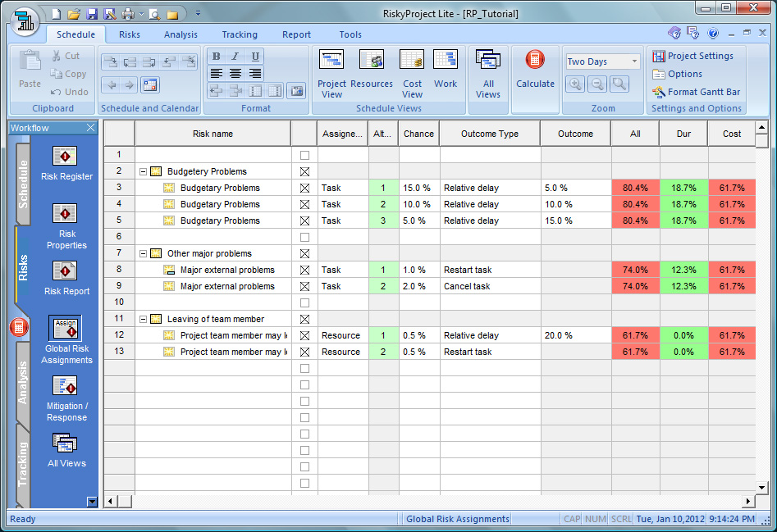Viewport: 777px width, 532px height.
Task: Open Options in Settings group
Action: coord(678,74)
